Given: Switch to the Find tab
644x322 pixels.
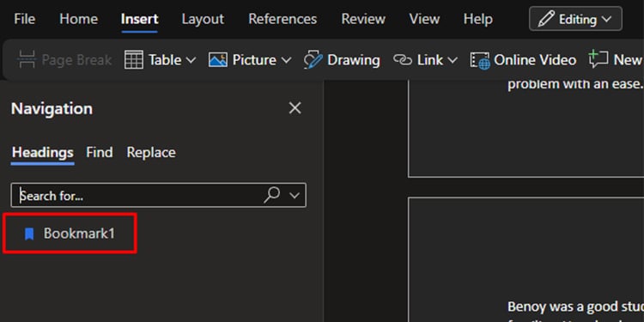Looking at the screenshot, I should pyautogui.click(x=100, y=153).
